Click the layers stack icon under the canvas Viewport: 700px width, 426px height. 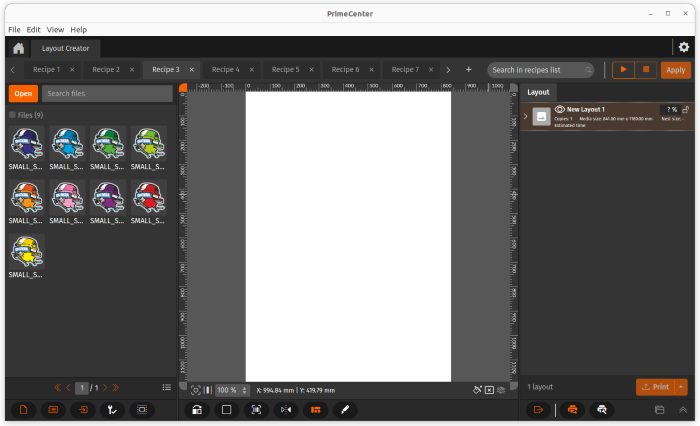coord(501,390)
